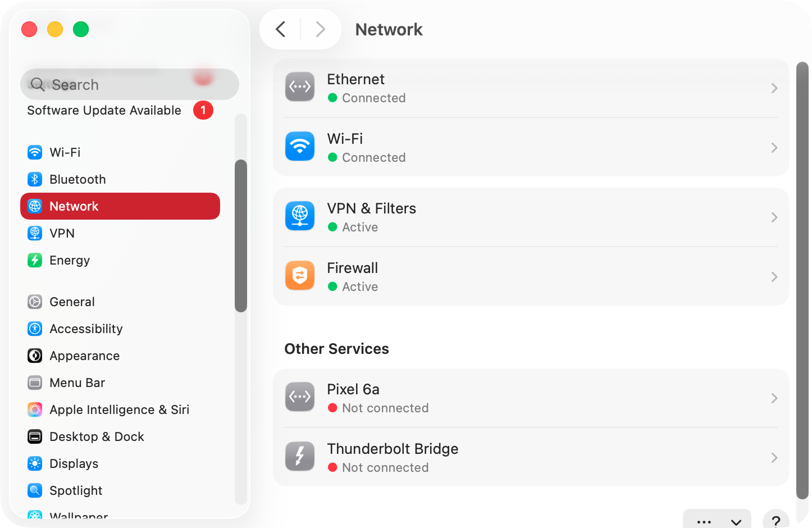
Task: Select the Wi-Fi icon in the sidebar
Action: pyautogui.click(x=35, y=152)
